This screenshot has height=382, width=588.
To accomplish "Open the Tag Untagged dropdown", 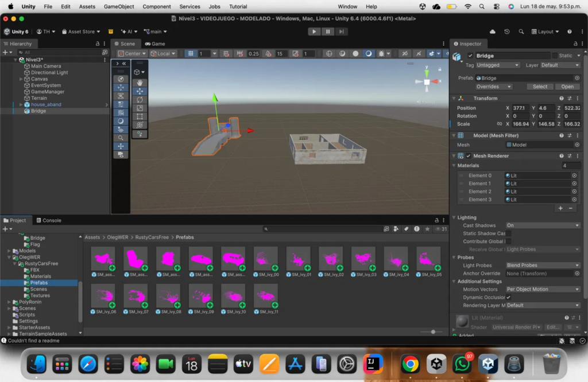I will (498, 65).
